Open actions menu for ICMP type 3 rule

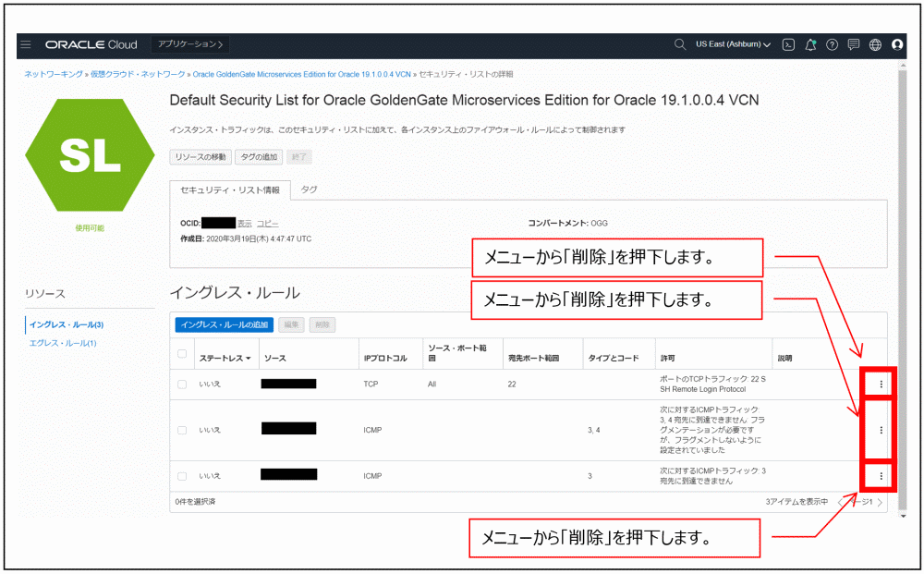coord(881,476)
